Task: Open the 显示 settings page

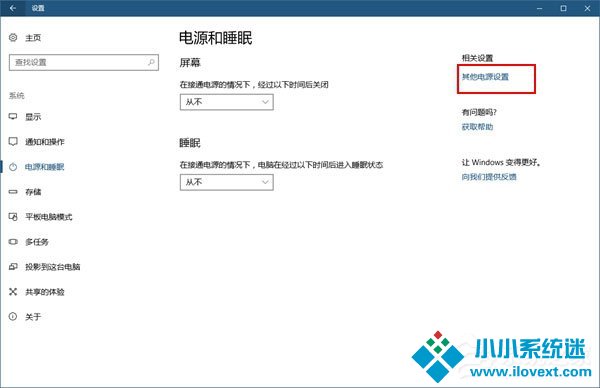Action: click(33, 117)
